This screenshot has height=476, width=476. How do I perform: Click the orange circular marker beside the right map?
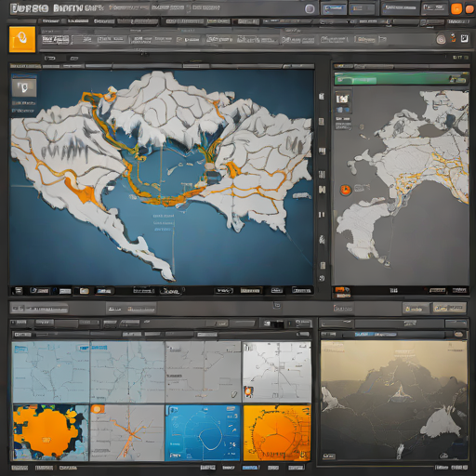click(345, 190)
